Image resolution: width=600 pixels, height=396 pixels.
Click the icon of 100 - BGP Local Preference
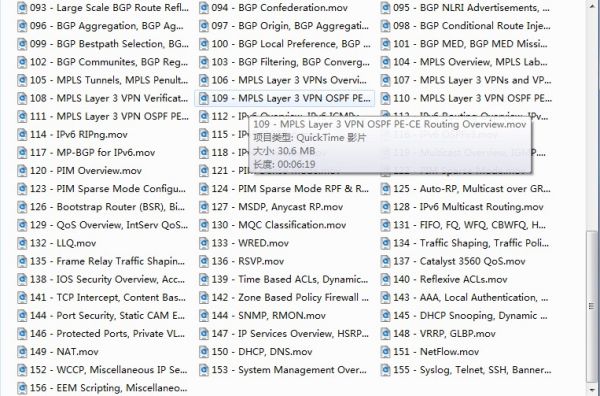tap(204, 44)
